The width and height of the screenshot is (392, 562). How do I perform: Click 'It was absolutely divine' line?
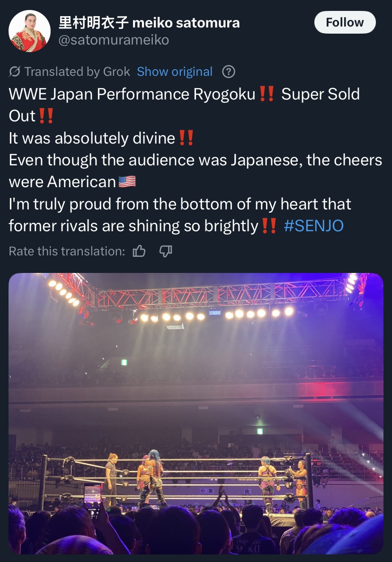pyautogui.click(x=92, y=138)
